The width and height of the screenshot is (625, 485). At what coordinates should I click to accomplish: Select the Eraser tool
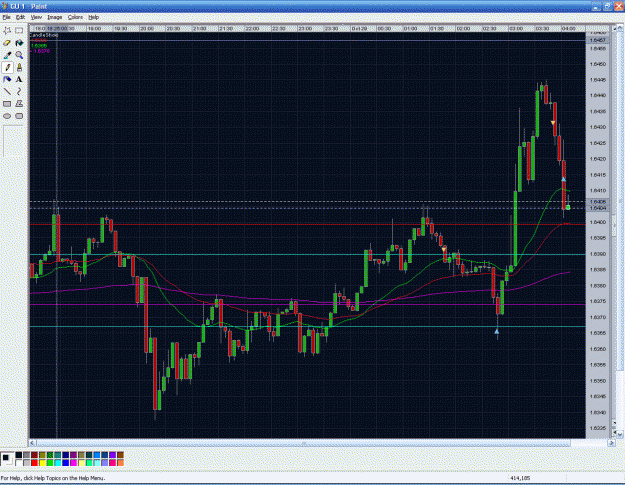[7, 43]
